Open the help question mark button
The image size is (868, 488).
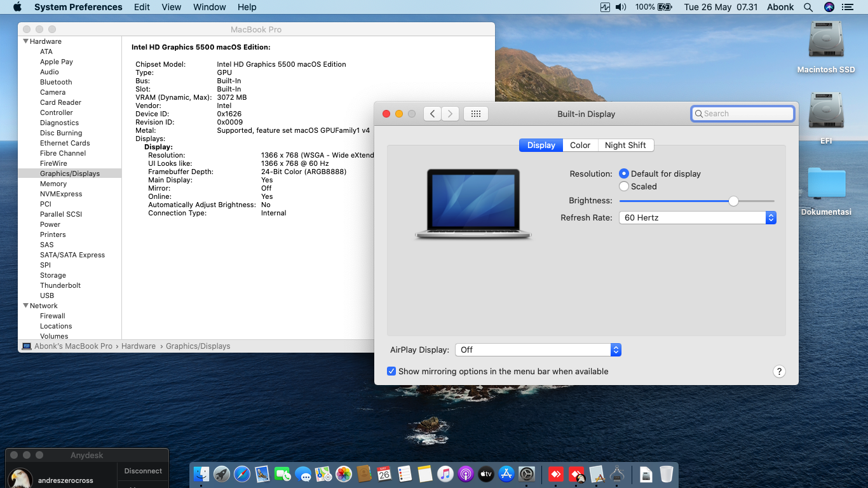779,372
